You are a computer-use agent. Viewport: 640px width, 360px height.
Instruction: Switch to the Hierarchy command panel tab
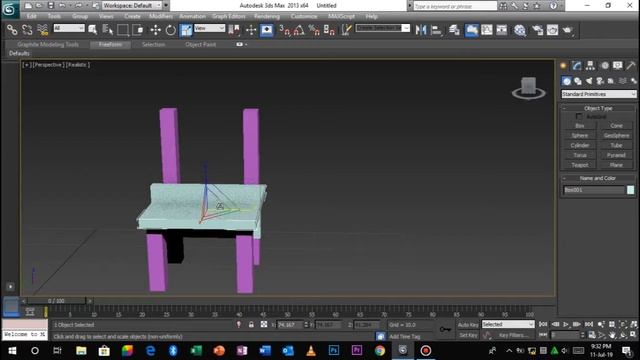[x=590, y=66]
